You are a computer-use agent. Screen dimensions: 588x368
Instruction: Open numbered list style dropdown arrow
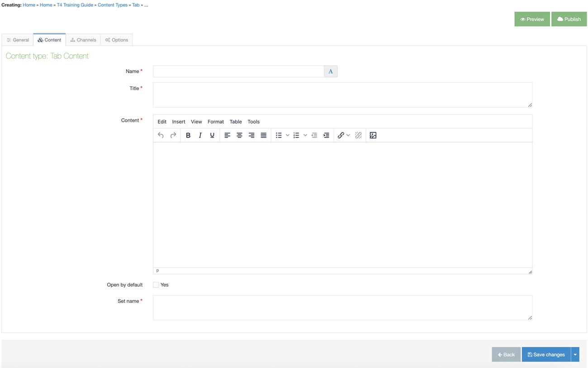point(305,135)
